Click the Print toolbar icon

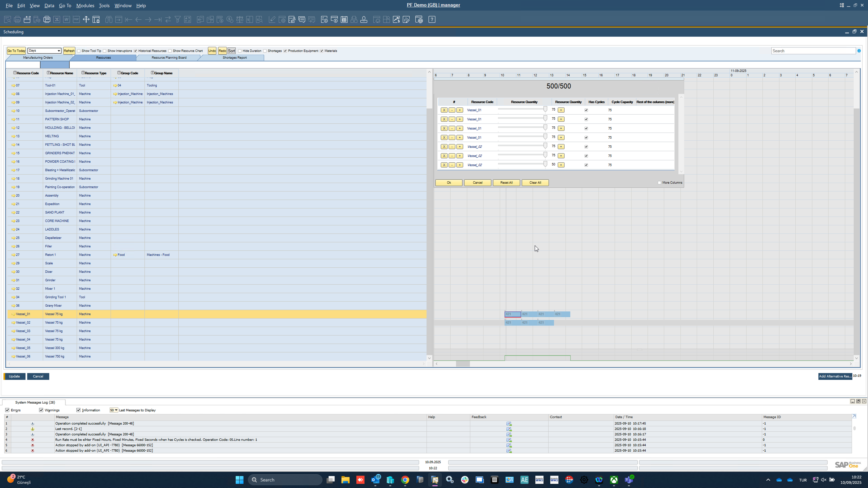click(17, 19)
